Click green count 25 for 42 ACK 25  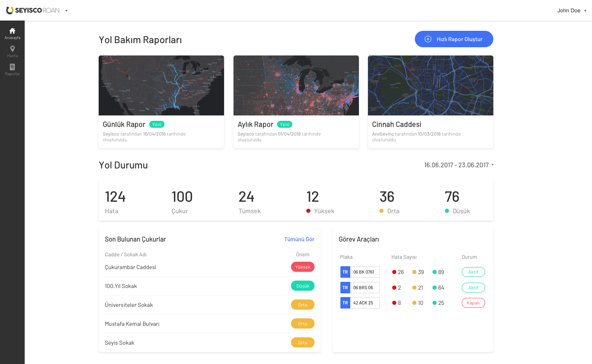[438, 303]
